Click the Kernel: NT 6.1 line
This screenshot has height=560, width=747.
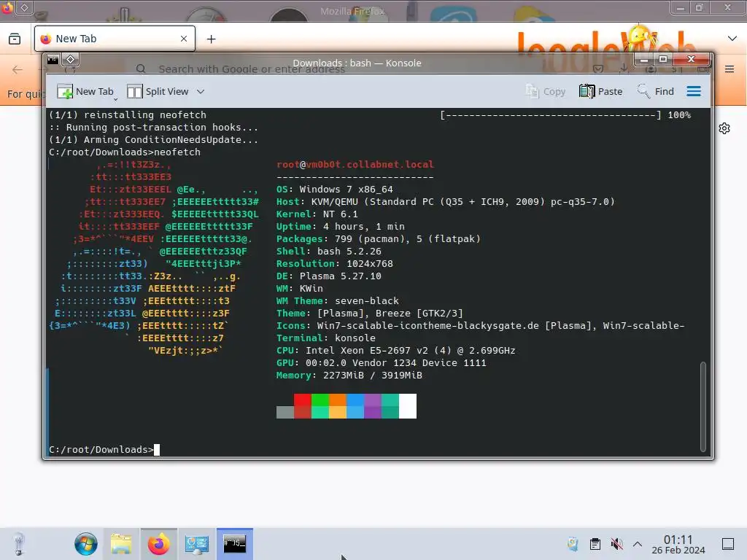tap(317, 214)
